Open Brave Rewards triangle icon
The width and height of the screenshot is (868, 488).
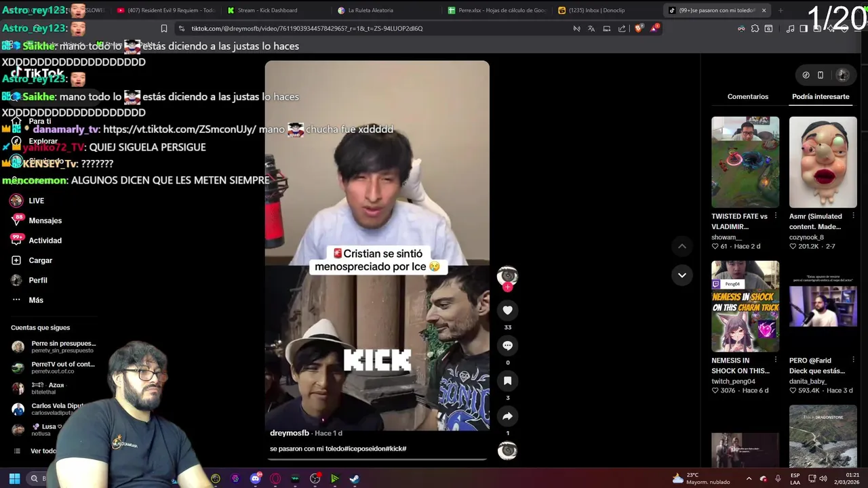pos(654,28)
